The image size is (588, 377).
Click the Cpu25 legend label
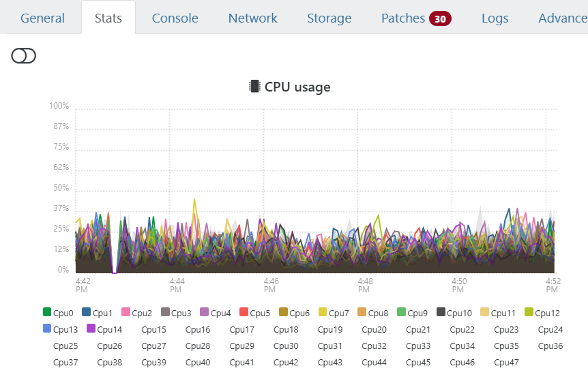(65, 346)
